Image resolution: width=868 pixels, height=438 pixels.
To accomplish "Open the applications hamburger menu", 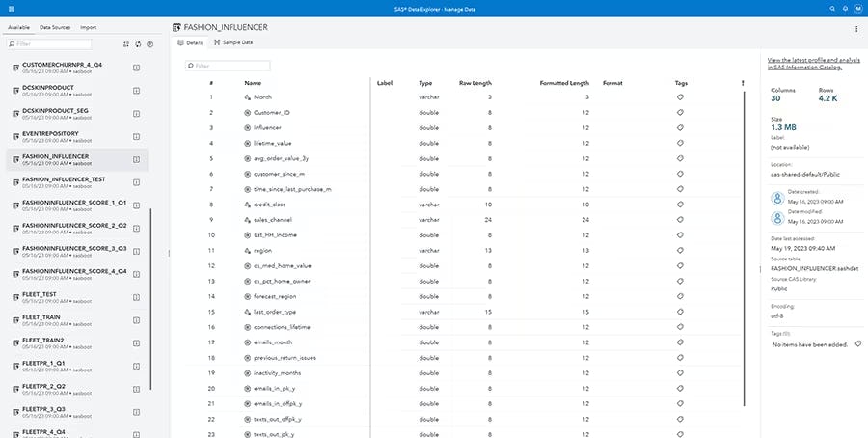I will click(x=12, y=9).
